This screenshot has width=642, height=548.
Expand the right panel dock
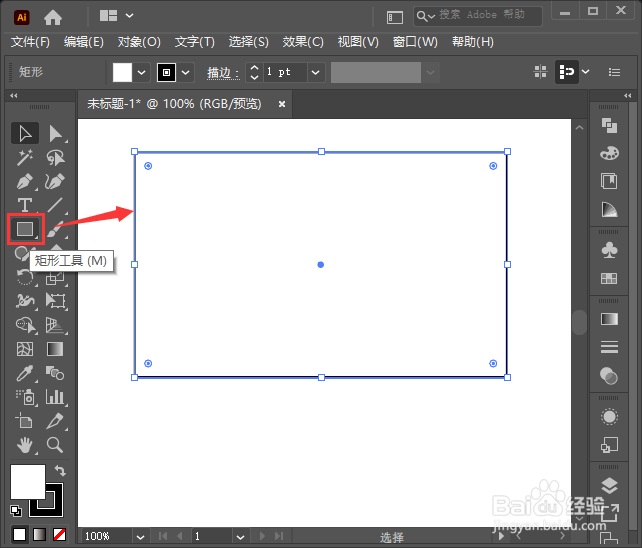click(x=627, y=95)
